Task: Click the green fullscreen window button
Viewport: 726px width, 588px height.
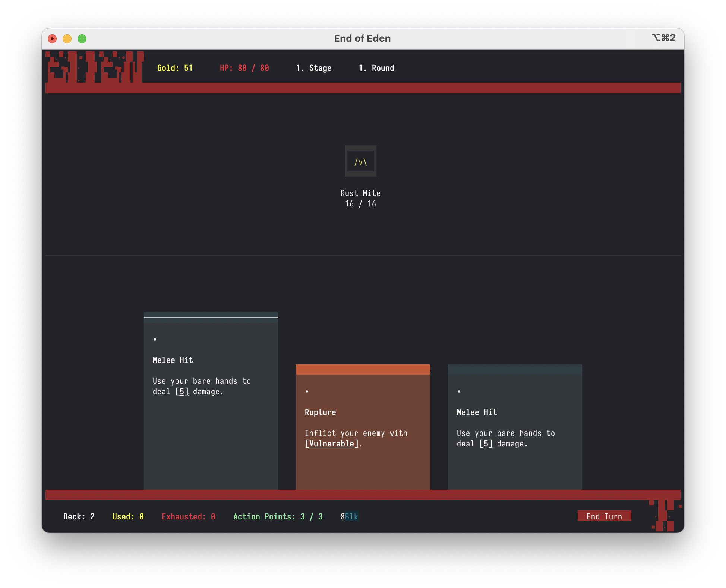Action: click(82, 39)
